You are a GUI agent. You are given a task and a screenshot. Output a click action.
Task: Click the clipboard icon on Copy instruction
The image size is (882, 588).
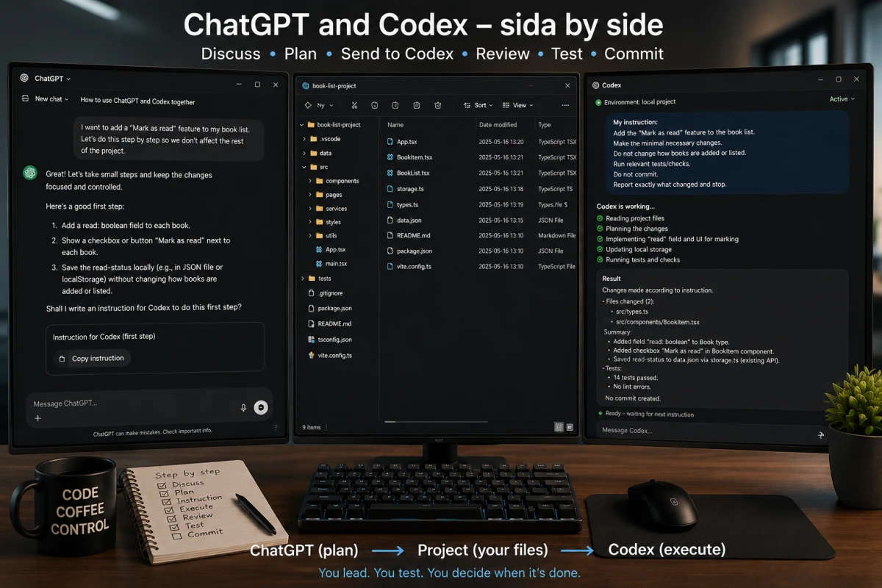click(62, 359)
